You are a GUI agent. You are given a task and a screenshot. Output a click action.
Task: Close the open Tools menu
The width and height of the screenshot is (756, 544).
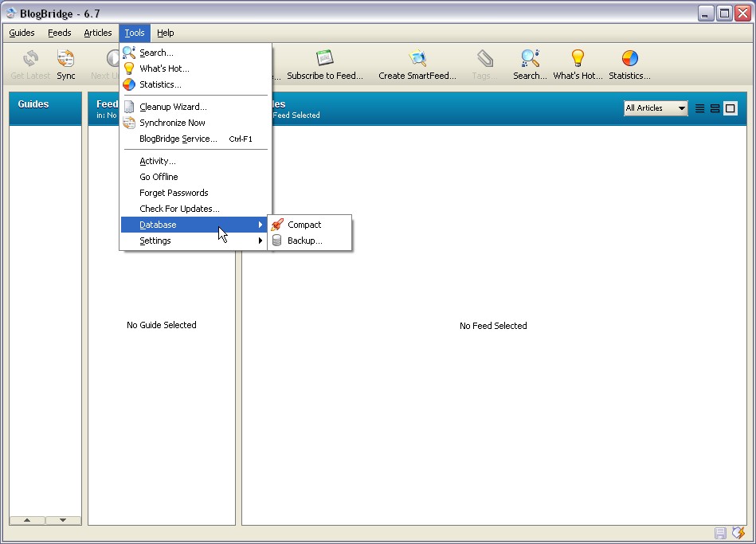[x=135, y=33]
